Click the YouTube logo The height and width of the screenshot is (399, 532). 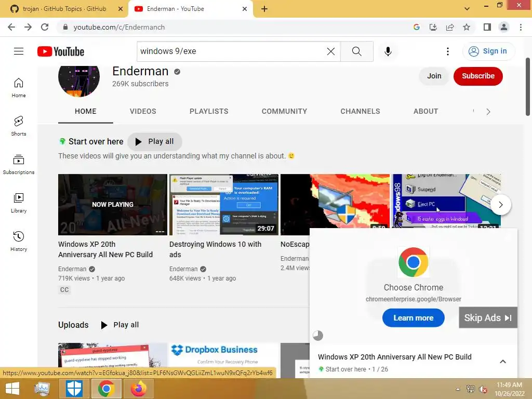click(x=61, y=51)
